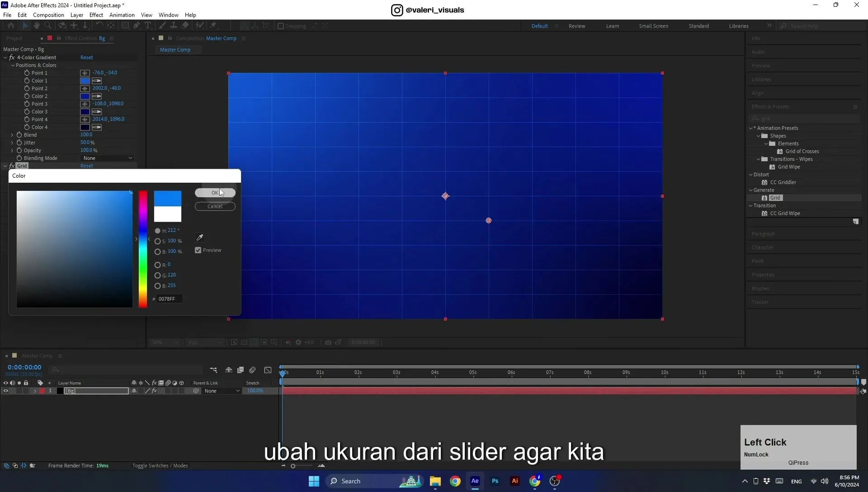
Task: Open the timeline Graph Editor
Action: (x=268, y=370)
